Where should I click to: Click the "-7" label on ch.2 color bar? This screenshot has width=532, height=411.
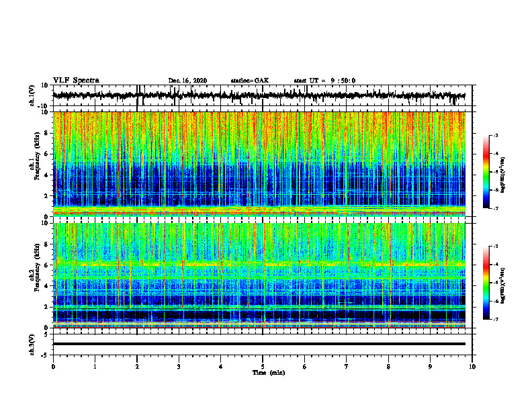[495, 319]
